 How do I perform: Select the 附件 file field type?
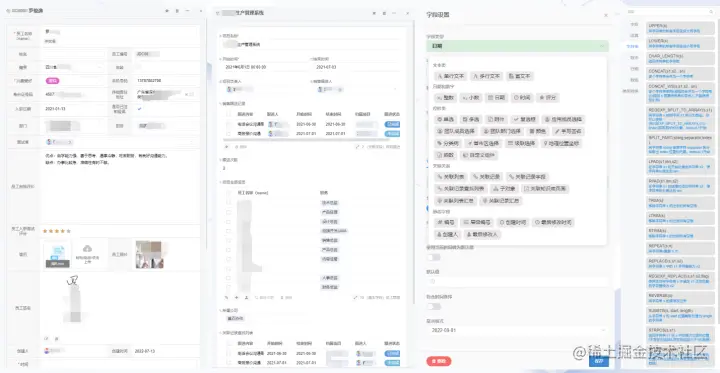[x=496, y=119]
